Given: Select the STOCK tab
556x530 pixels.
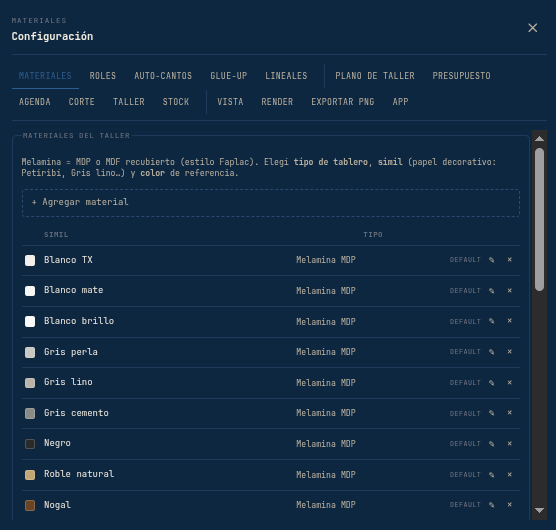Looking at the screenshot, I should pyautogui.click(x=176, y=102).
